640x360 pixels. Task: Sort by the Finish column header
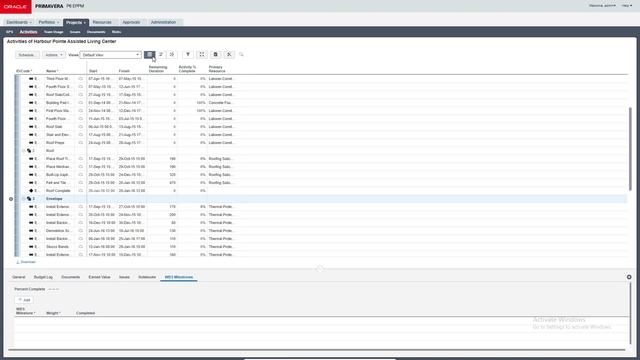(x=124, y=71)
